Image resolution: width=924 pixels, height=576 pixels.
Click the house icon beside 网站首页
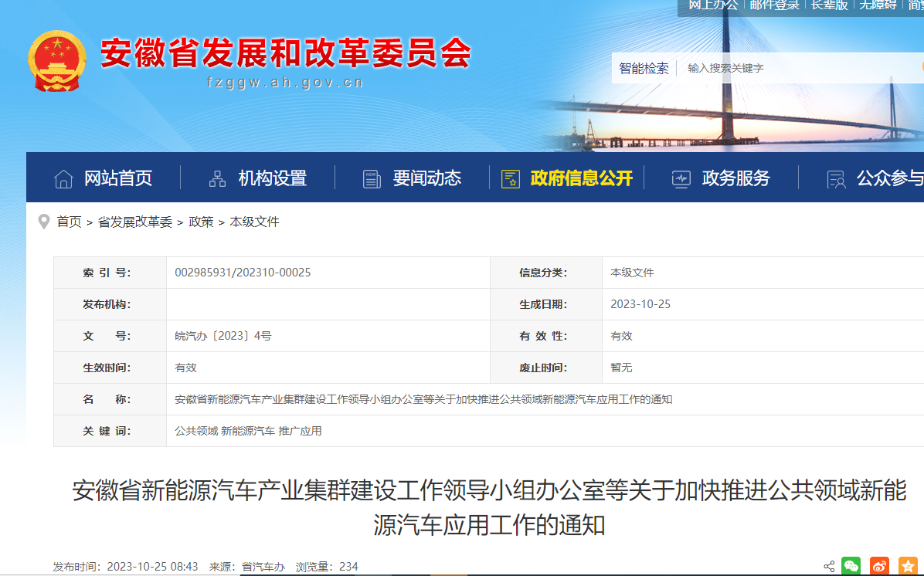pos(63,179)
